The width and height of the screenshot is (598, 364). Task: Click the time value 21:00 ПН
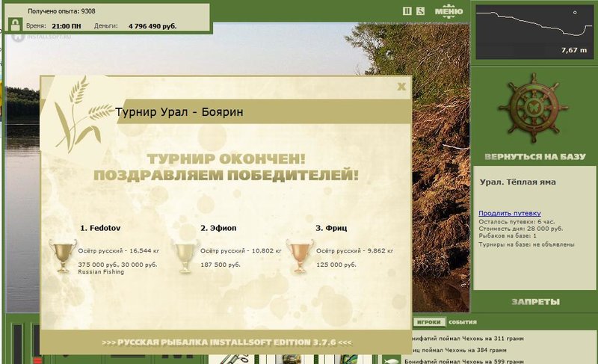[67, 26]
